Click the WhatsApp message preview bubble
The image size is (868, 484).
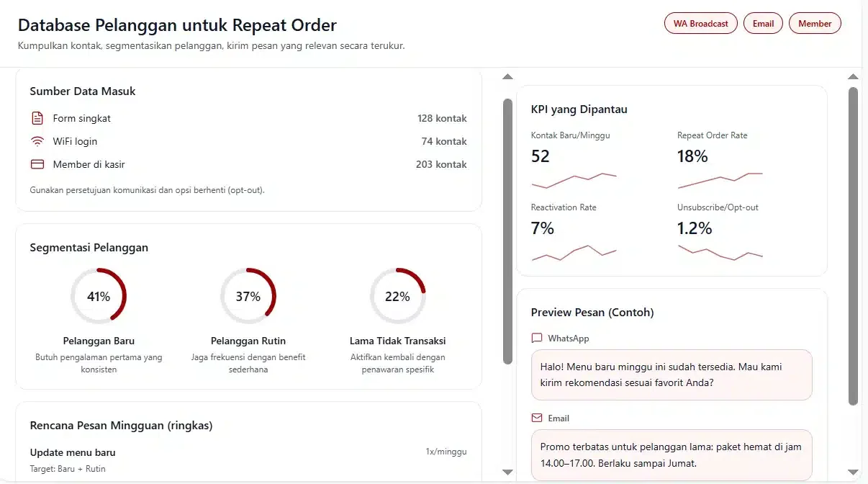[672, 375]
